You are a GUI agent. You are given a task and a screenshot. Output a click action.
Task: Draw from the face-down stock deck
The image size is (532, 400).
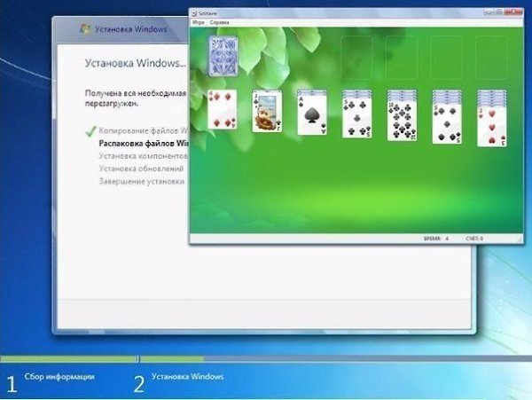(223, 56)
